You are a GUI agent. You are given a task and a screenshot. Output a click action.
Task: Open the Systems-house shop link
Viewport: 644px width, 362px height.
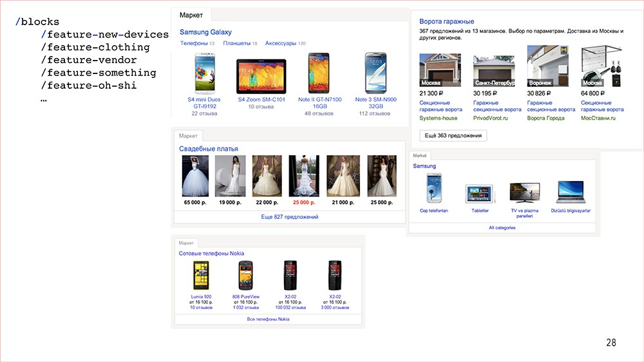click(438, 118)
